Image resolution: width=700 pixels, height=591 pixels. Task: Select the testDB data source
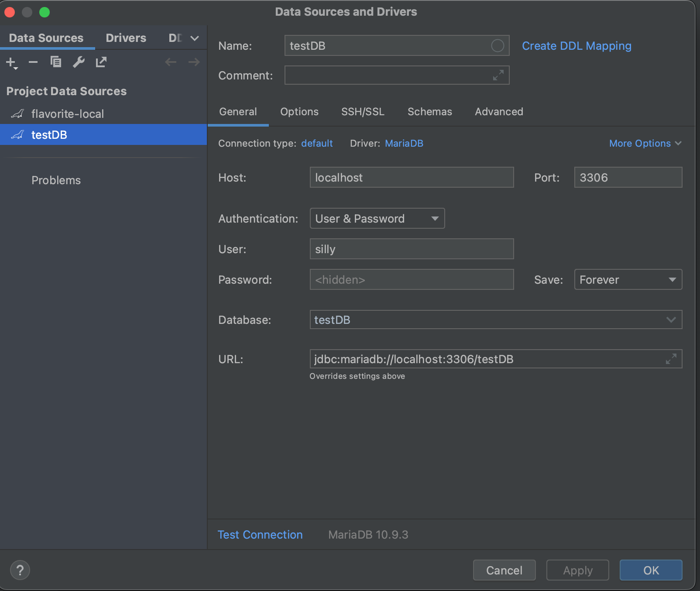tap(103, 135)
